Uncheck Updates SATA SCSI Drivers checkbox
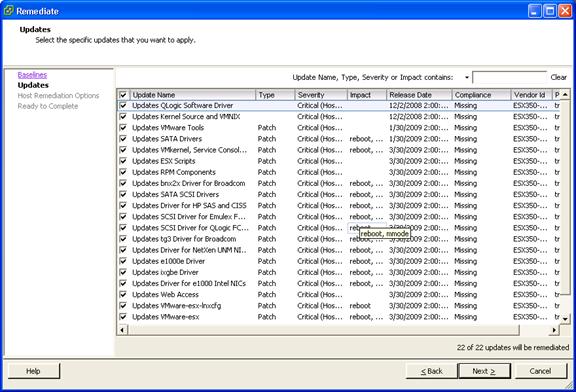This screenshot has height=392, width=576. pyautogui.click(x=123, y=194)
